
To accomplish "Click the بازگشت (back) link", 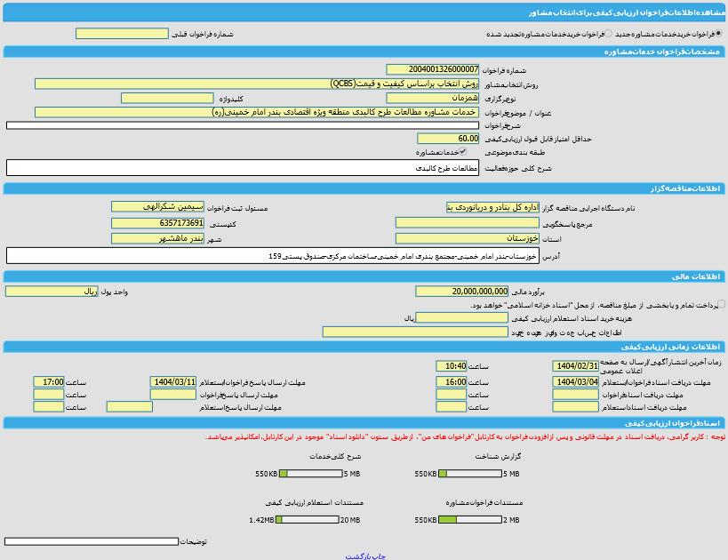I will [x=358, y=556].
